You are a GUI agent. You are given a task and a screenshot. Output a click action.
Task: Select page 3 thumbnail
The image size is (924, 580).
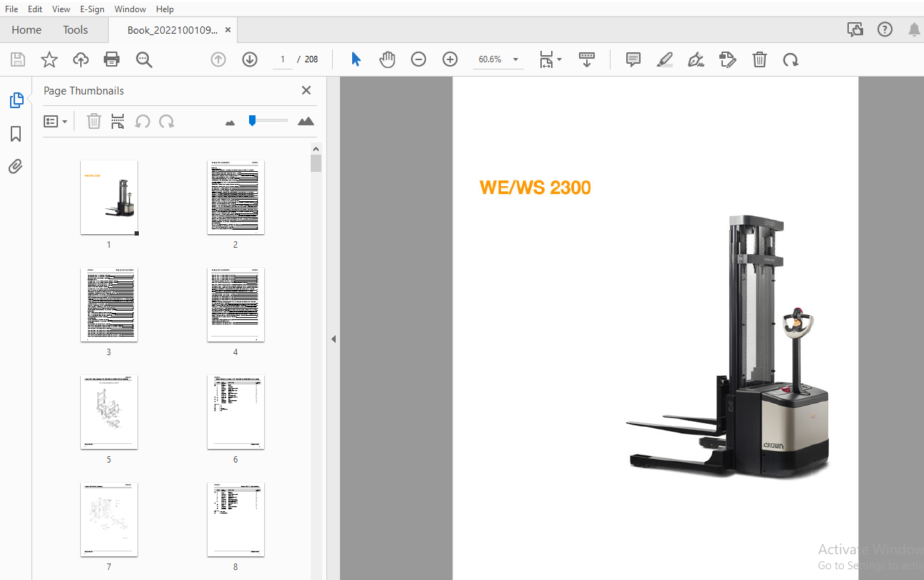[x=109, y=305]
